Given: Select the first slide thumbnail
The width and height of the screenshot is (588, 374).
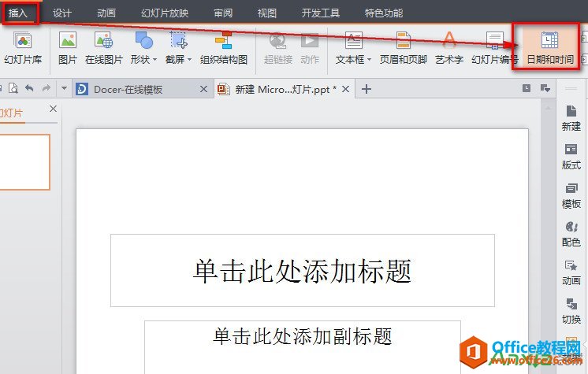Looking at the screenshot, I should (24, 162).
